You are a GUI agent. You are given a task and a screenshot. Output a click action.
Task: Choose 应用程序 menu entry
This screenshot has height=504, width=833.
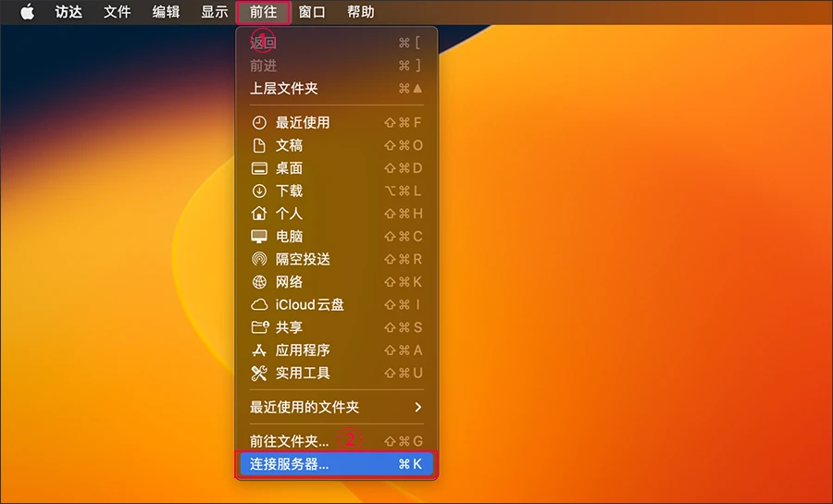[x=337, y=350]
